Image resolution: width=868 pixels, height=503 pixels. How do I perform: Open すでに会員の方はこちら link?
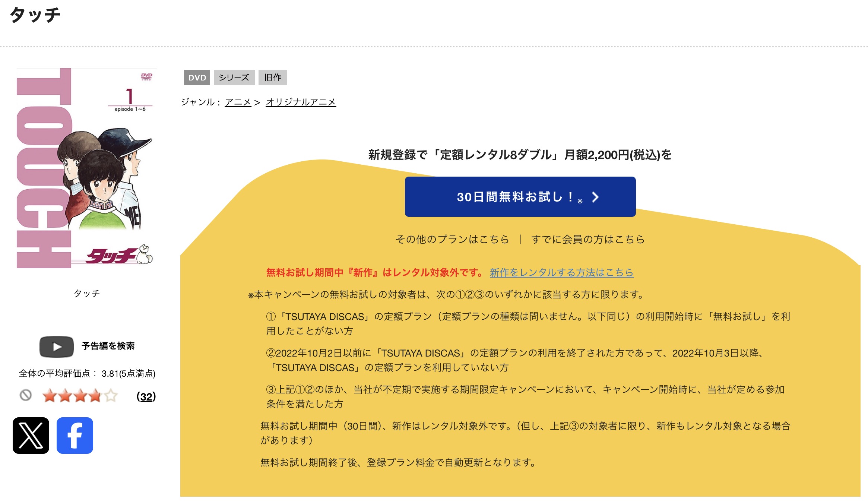pos(588,239)
